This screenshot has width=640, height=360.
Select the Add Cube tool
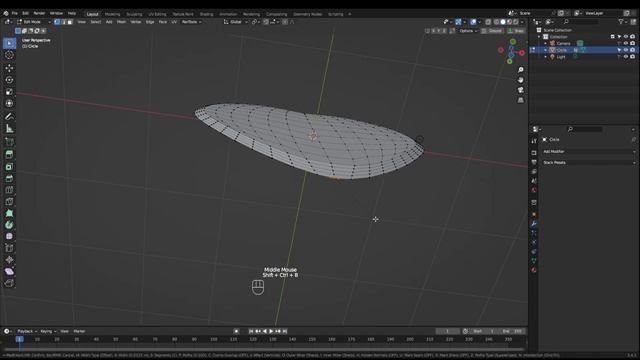pyautogui.click(x=9, y=142)
